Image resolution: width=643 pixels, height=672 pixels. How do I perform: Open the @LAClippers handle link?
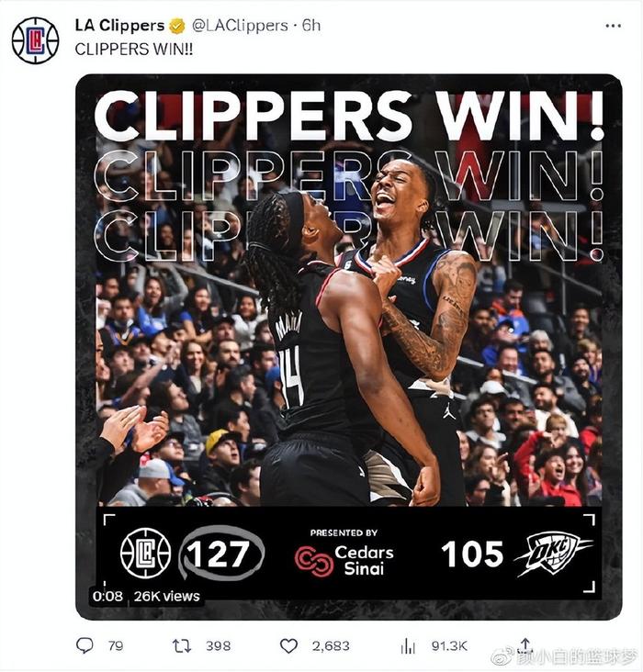[x=240, y=26]
